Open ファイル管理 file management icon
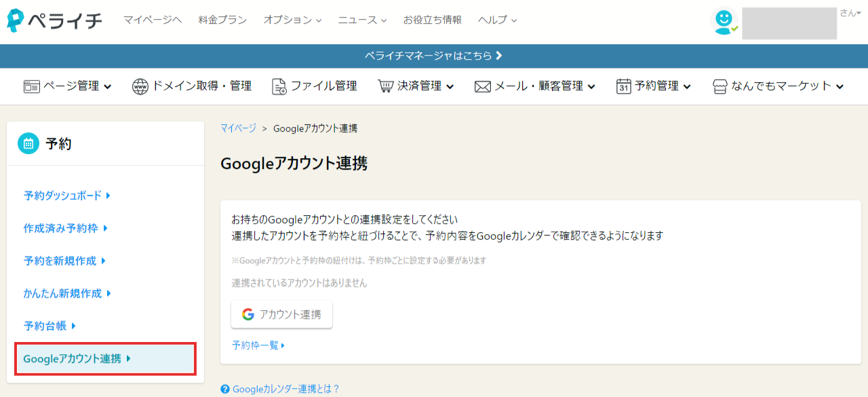Viewport: 868px width, 397px height. click(x=278, y=86)
